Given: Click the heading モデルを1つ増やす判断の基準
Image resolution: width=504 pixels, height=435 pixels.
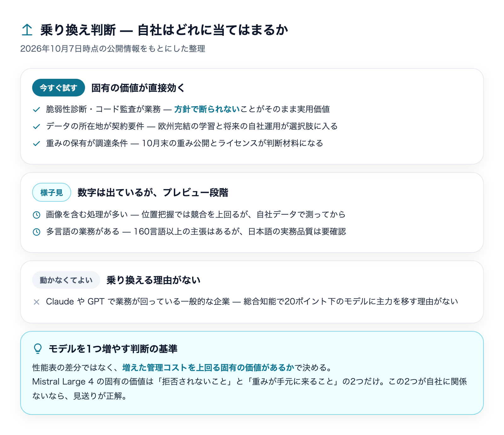Looking at the screenshot, I should 113,349.
